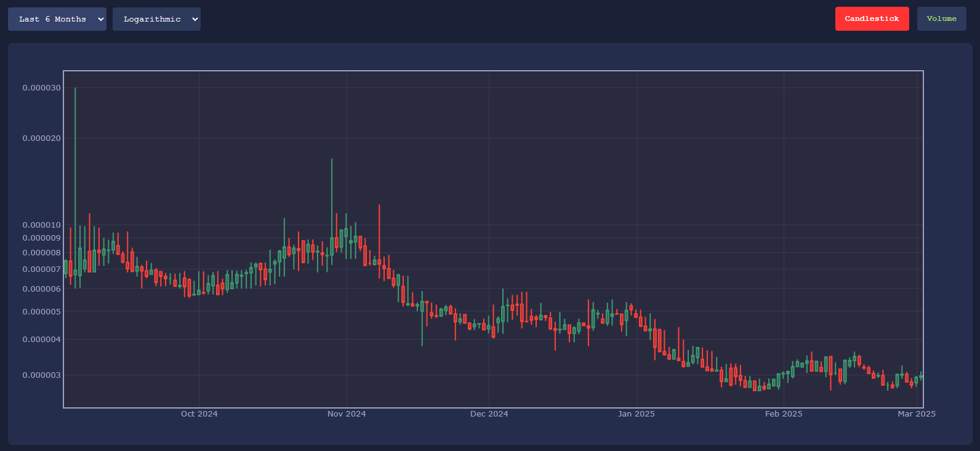This screenshot has height=451, width=980.
Task: Click the Nov 2024 x-axis label
Action: point(347,414)
